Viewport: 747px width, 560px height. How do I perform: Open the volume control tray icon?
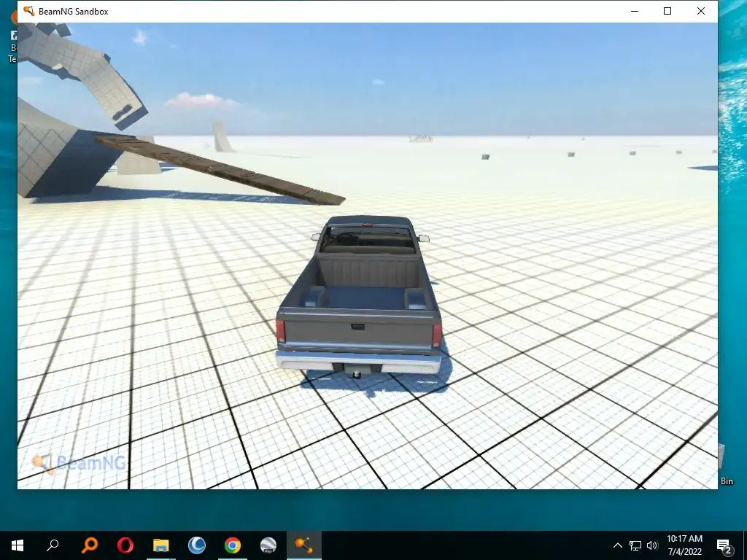(652, 545)
